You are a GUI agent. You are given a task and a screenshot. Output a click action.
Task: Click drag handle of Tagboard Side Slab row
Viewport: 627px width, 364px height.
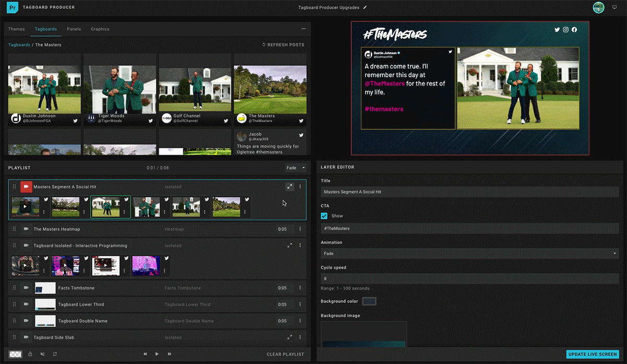tap(15, 337)
